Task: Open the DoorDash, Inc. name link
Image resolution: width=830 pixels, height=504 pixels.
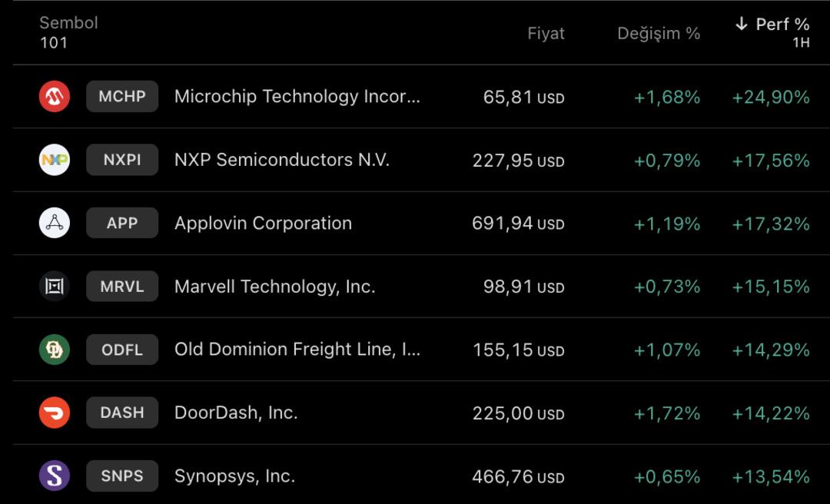Action: (x=236, y=413)
